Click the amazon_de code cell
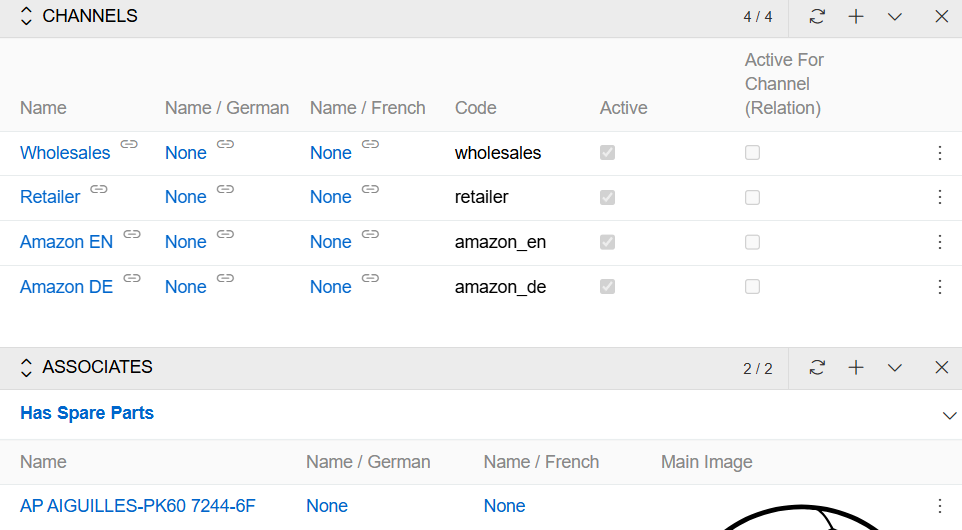The width and height of the screenshot is (962, 530). tap(500, 287)
